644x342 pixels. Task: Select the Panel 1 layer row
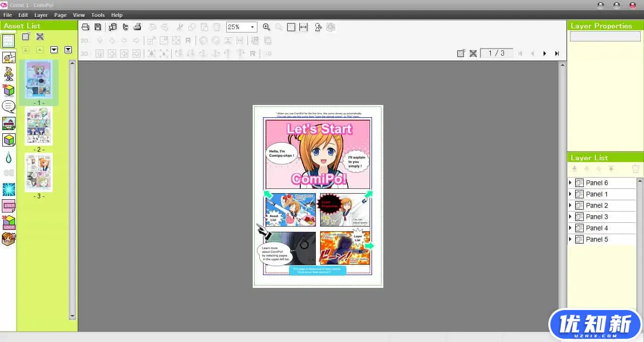click(597, 194)
